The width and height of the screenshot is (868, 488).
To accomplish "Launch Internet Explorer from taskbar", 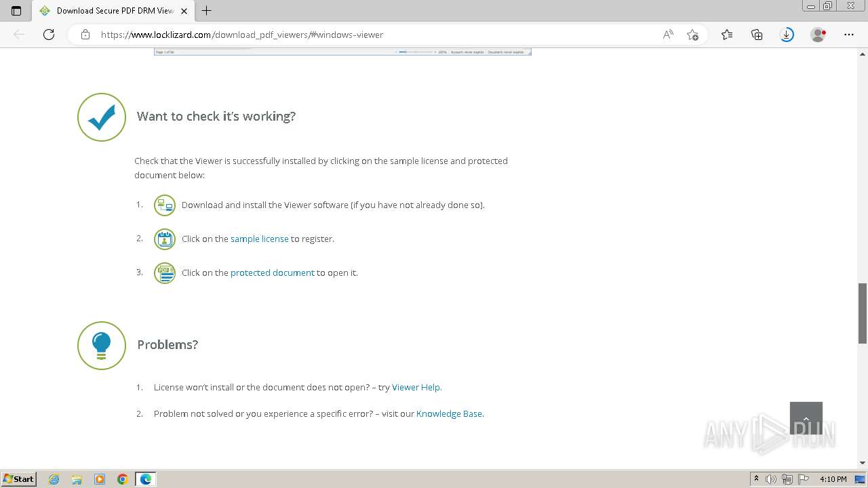I will (54, 479).
